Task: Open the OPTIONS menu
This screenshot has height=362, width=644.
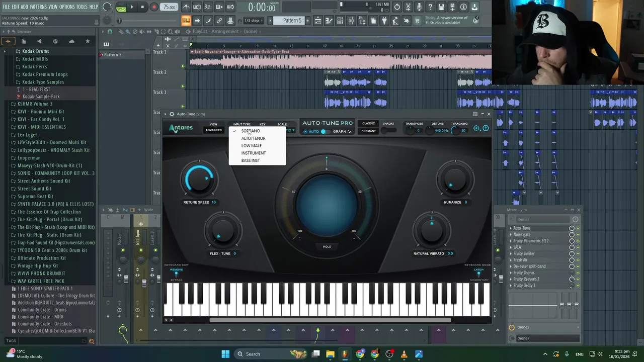Action: (x=67, y=7)
